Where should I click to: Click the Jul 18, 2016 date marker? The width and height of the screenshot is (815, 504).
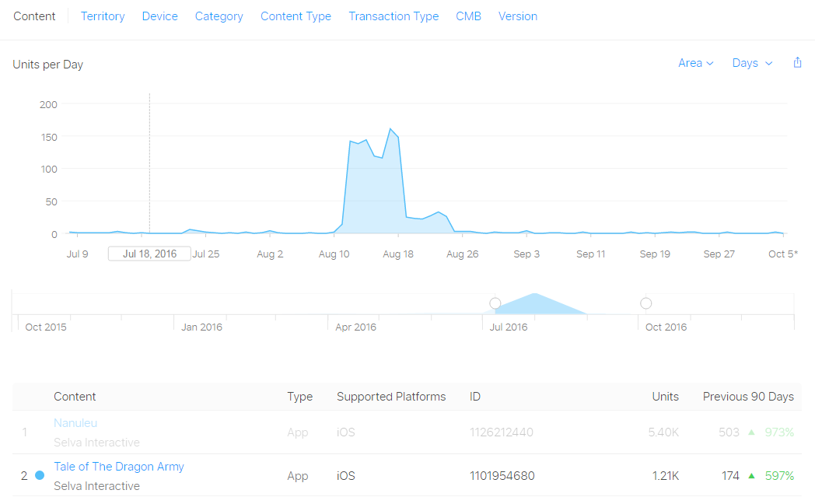[149, 254]
